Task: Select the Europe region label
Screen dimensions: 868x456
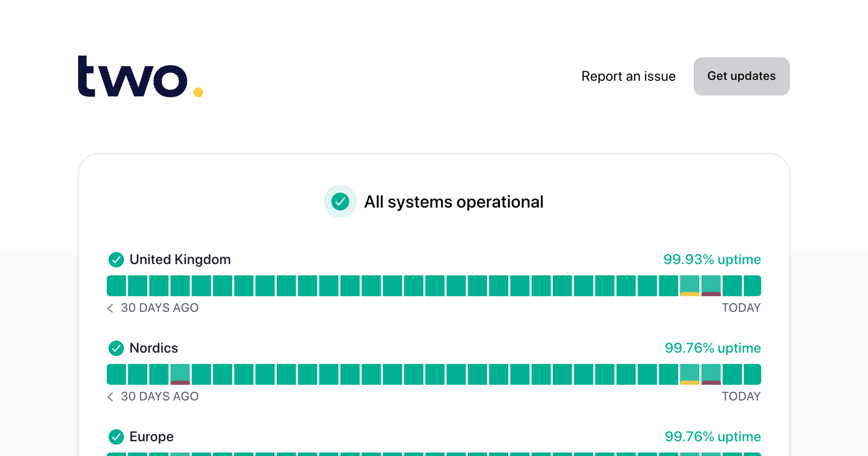Action: [x=152, y=437]
